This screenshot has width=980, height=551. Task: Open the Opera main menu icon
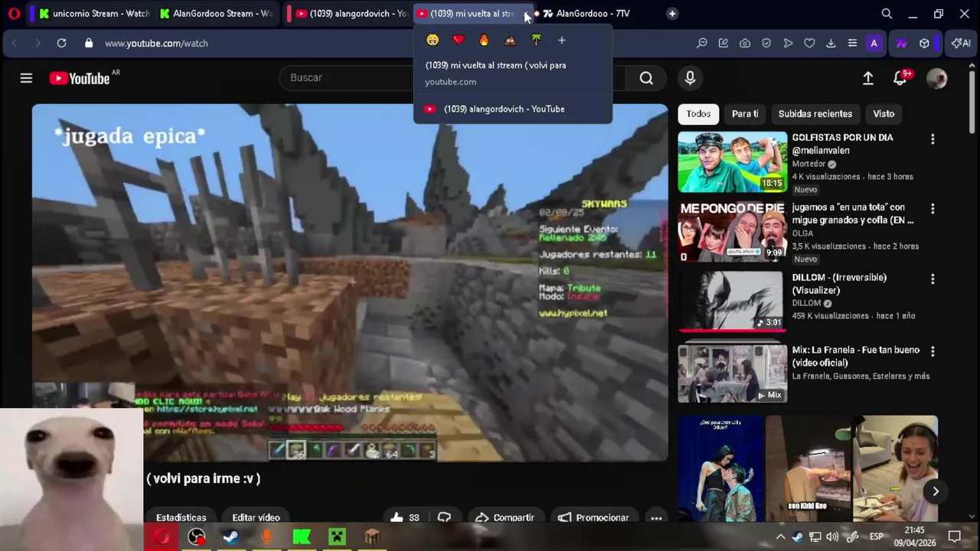tap(14, 14)
